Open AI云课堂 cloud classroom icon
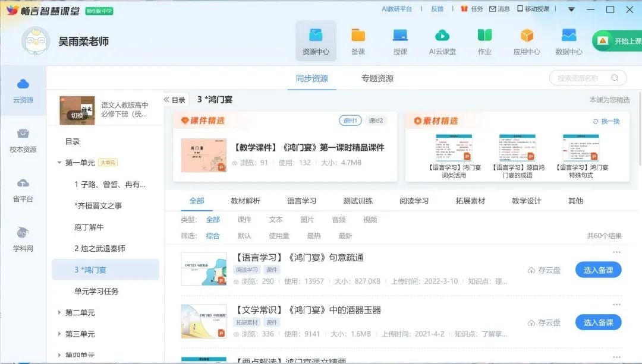 442,41
